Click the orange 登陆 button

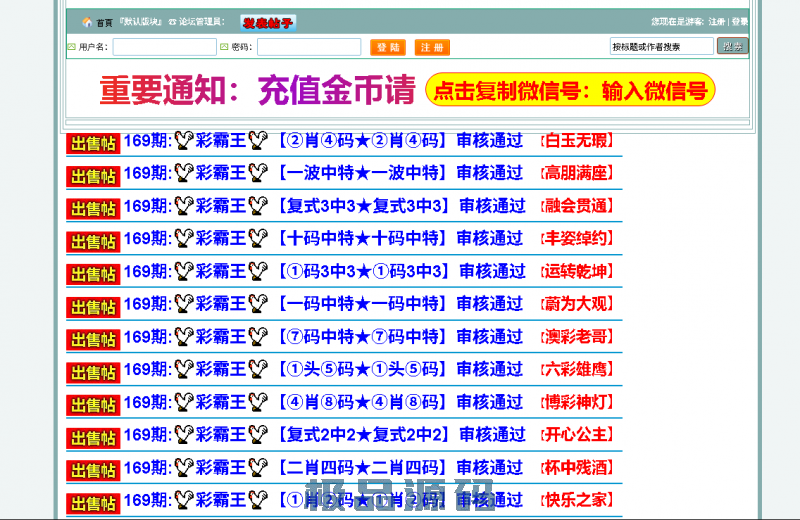(x=388, y=47)
